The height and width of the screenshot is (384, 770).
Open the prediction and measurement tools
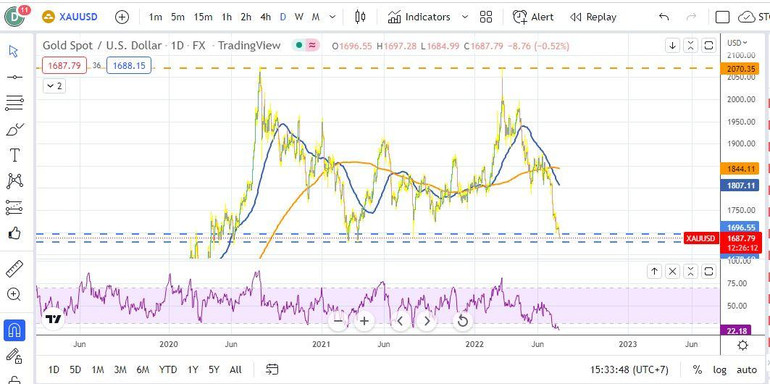pyautogui.click(x=15, y=208)
